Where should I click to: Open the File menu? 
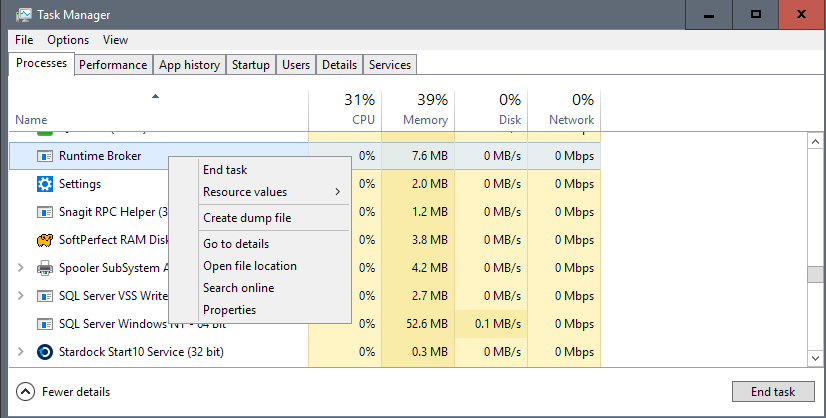24,40
